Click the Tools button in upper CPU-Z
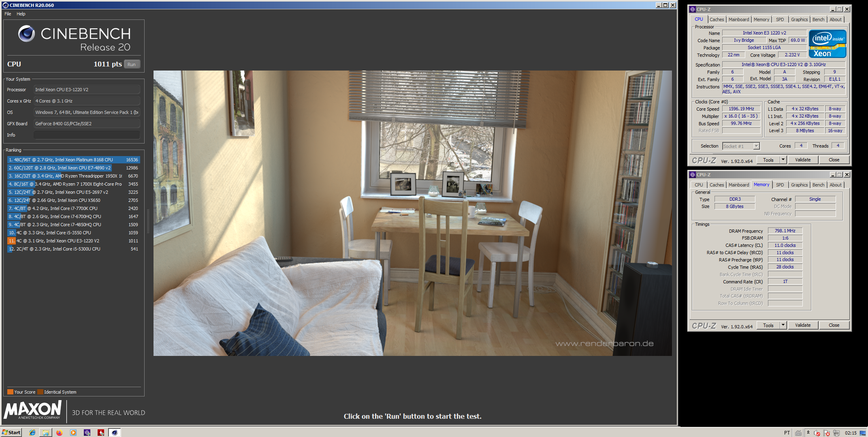Viewport: 868px width, 437px height. coord(768,160)
